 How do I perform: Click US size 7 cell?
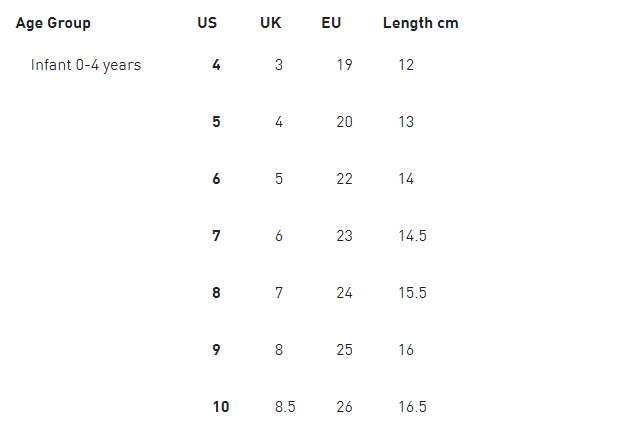pyautogui.click(x=216, y=236)
